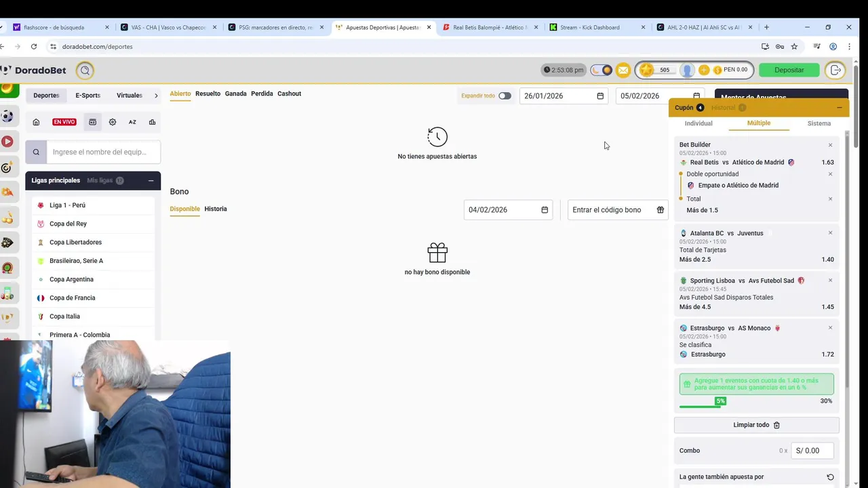Switch to bonus Historia tab
This screenshot has height=488, width=868.
coord(216,209)
